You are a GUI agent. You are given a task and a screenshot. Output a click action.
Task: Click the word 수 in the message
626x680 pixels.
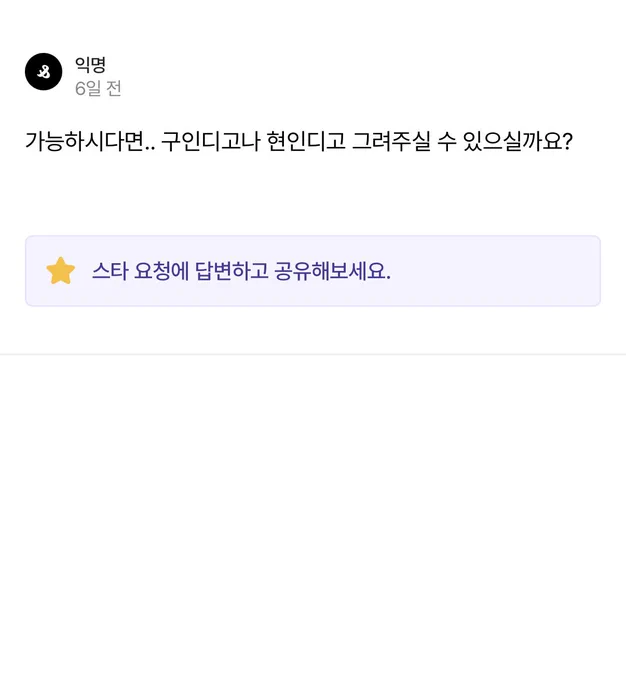[x=446, y=141]
